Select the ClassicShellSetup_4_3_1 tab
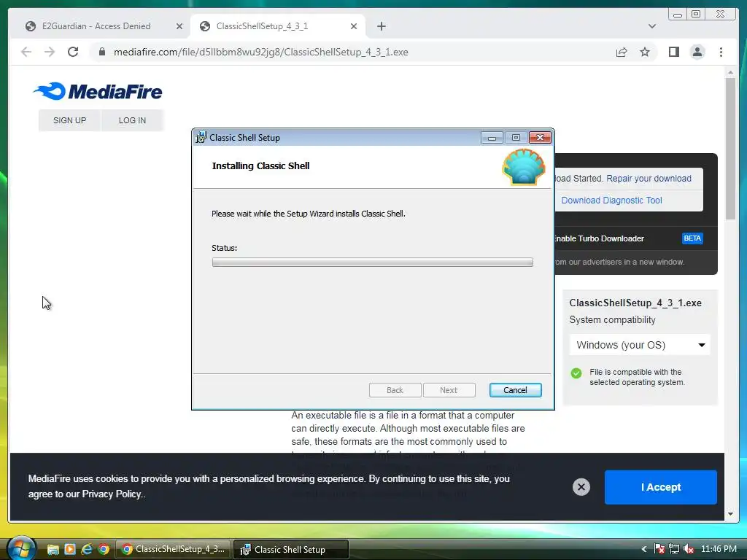 (x=262, y=26)
